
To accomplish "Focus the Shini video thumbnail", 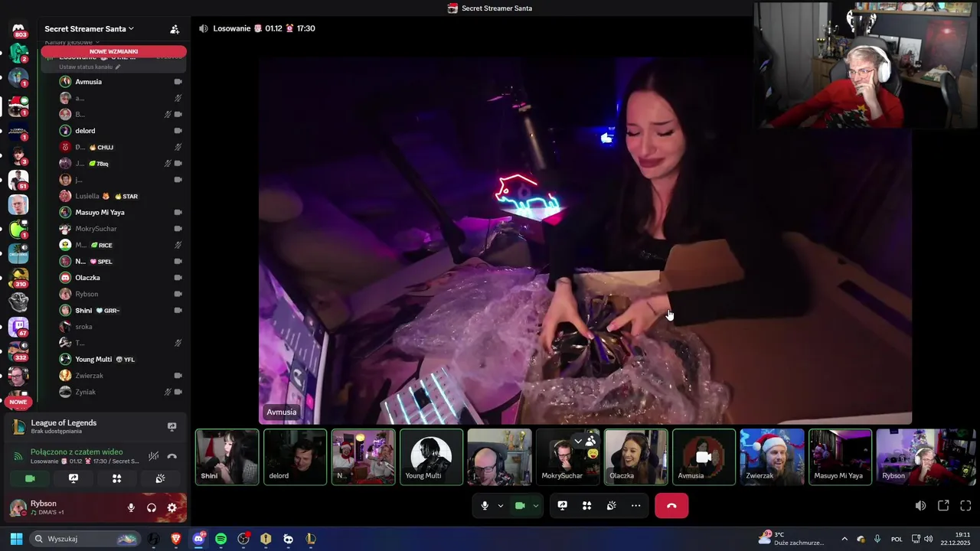I will tap(227, 457).
